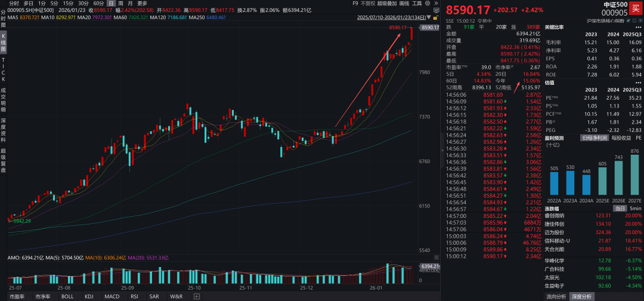
Task: Toggle the 5min gainers list view
Action: click(x=636, y=208)
